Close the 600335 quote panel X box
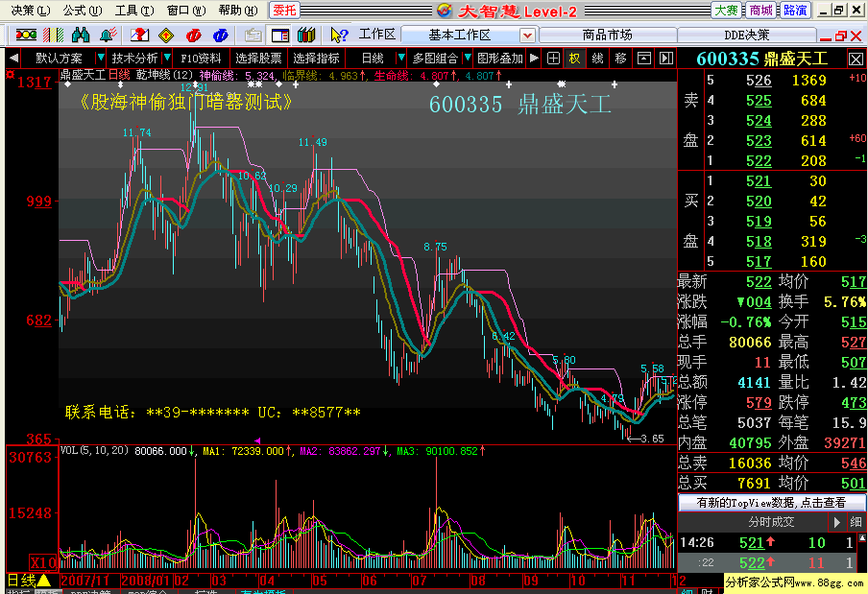 pyautogui.click(x=856, y=59)
